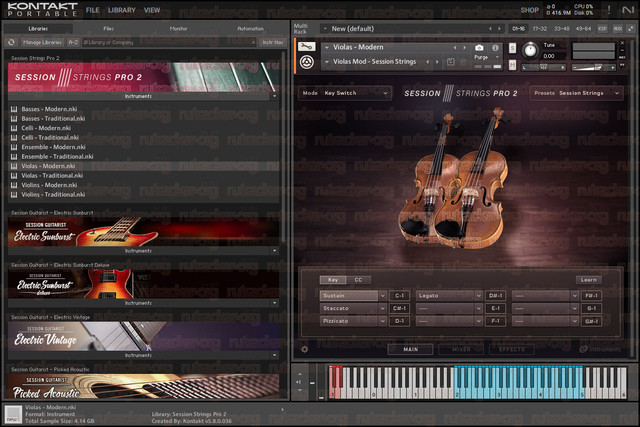Image resolution: width=640 pixels, height=427 pixels.
Task: Select previous snapshot of Violas Mod
Action: 428,62
